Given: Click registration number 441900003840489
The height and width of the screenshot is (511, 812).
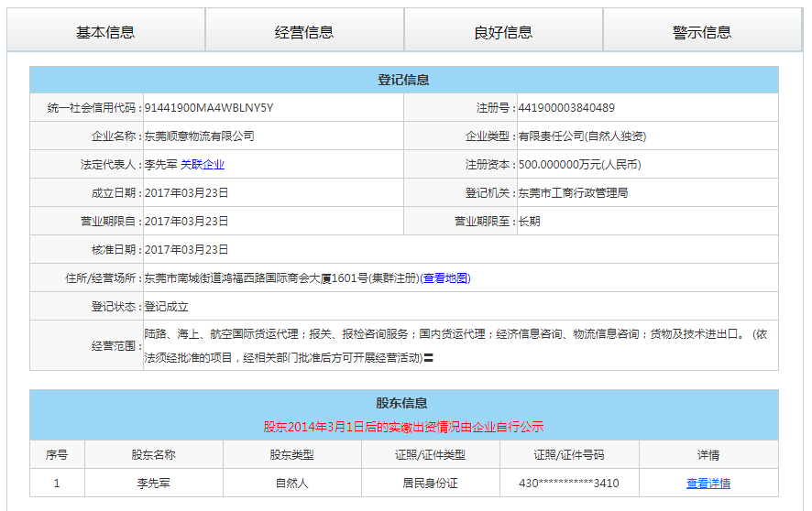Looking at the screenshot, I should pos(566,108).
